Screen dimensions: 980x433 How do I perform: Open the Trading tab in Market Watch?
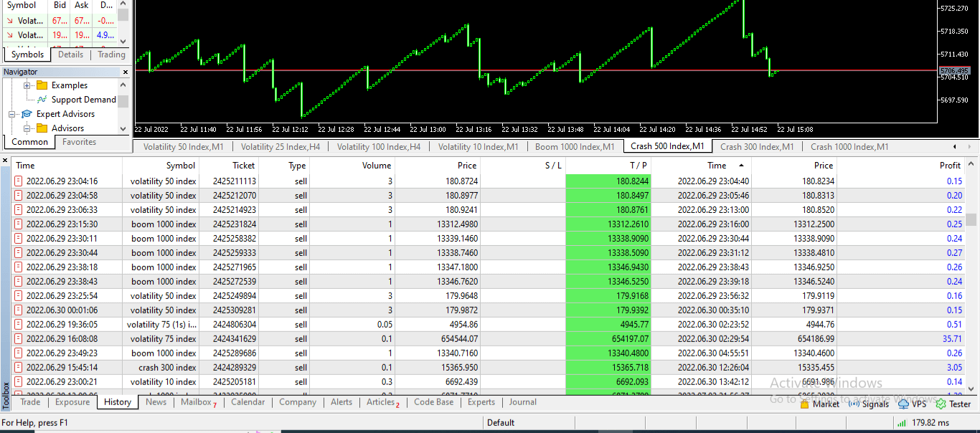111,54
